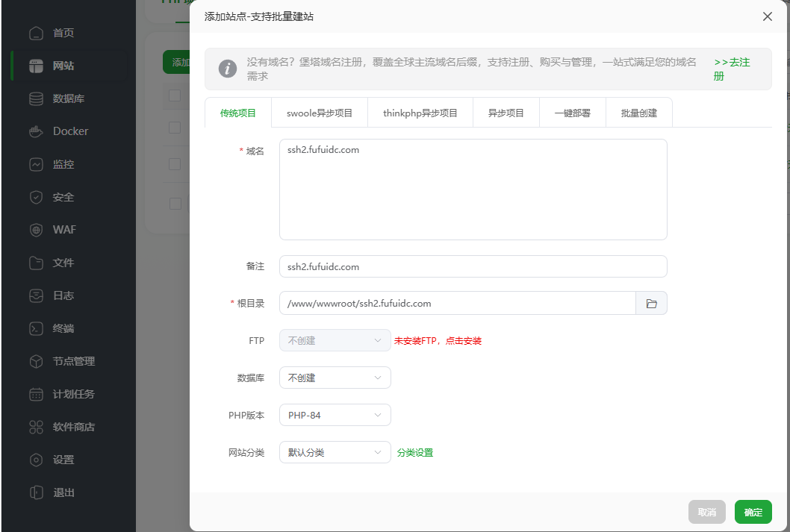The image size is (790, 532).
Task: Click the 取消 button
Action: tap(707, 513)
